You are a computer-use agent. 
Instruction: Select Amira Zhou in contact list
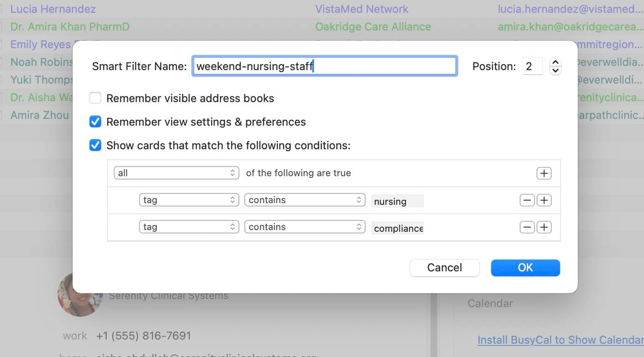point(39,115)
